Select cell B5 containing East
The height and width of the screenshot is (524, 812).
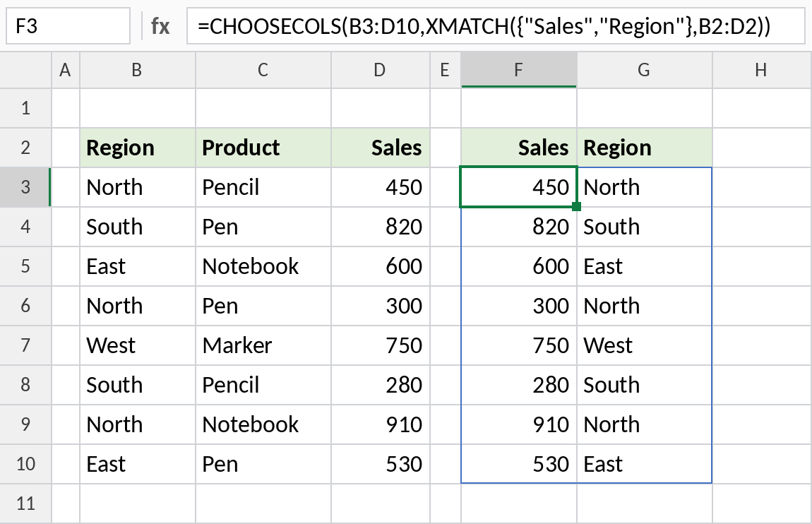(x=137, y=266)
